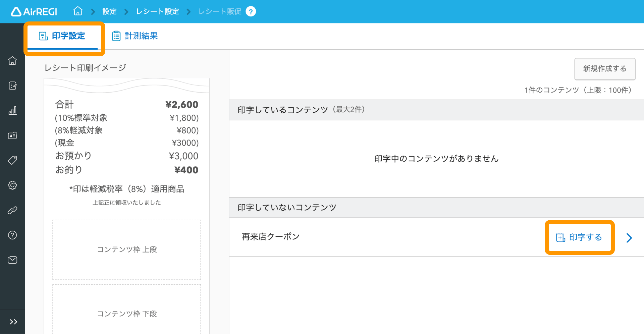Click the 設定 breadcrumb link
The height and width of the screenshot is (334, 644).
point(109,11)
